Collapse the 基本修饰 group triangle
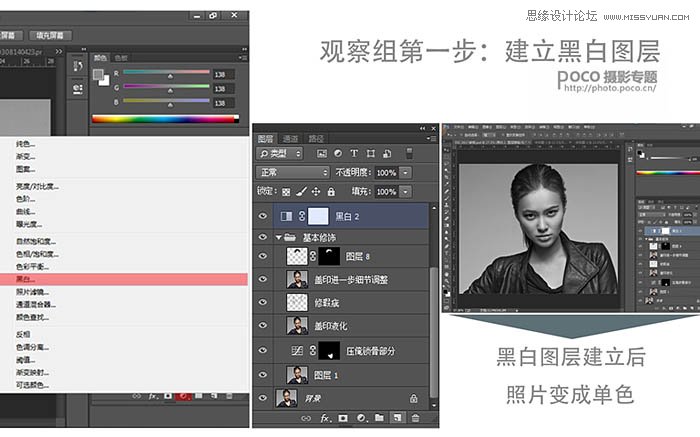The width and height of the screenshot is (700, 437). (x=279, y=237)
